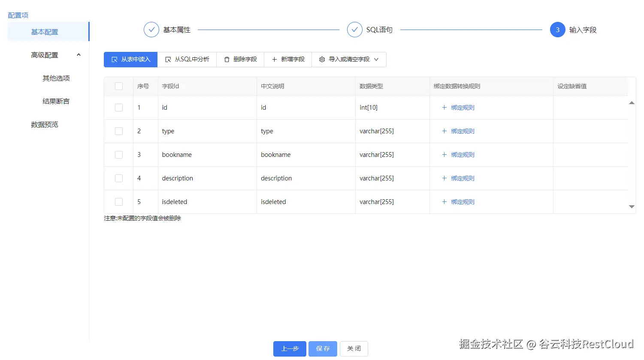Image resolution: width=644 pixels, height=360 pixels.
Task: Click the 配置项 heading in sidebar
Action: tap(18, 15)
